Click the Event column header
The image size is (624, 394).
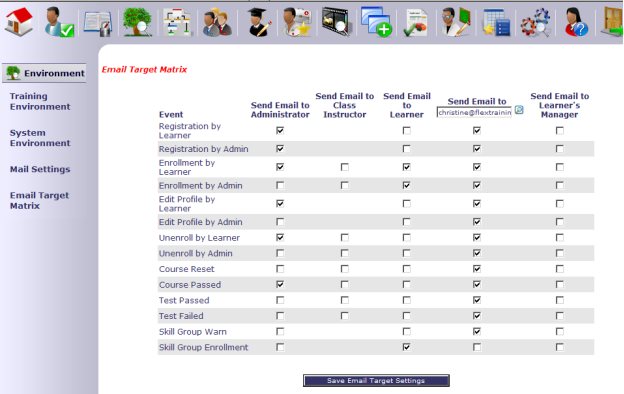point(171,115)
